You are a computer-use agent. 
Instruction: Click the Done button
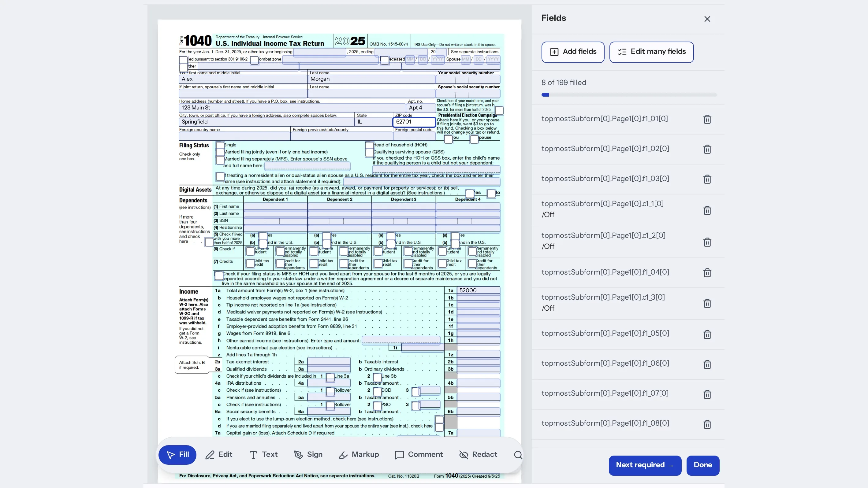coord(703,465)
